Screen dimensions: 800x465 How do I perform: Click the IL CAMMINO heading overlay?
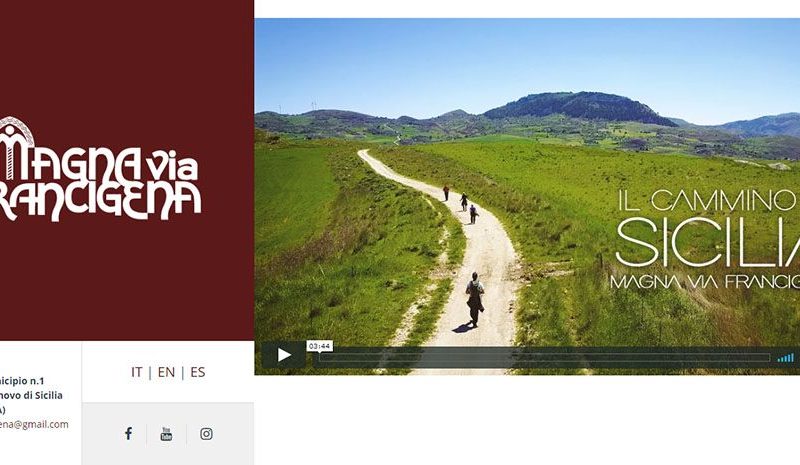pos(709,201)
